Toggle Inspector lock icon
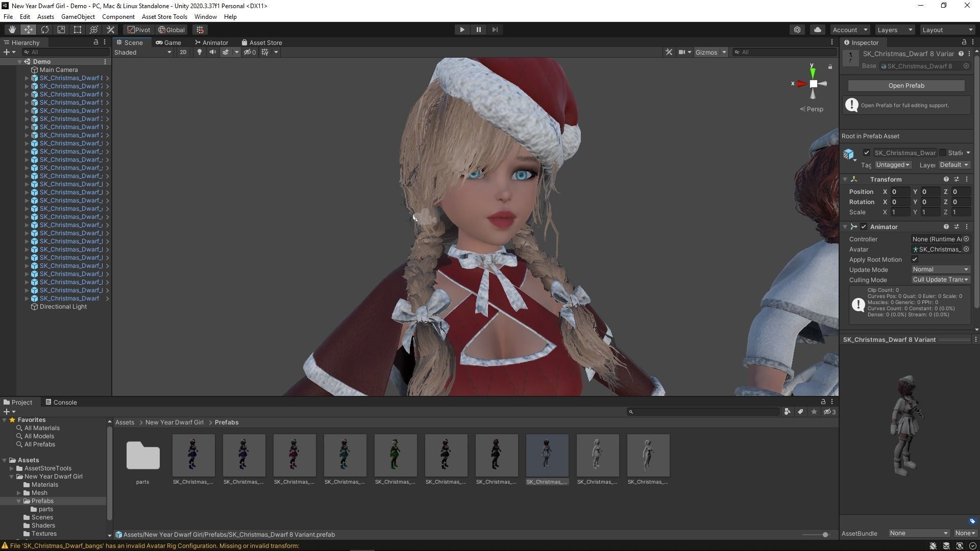The width and height of the screenshot is (980, 551). point(964,42)
